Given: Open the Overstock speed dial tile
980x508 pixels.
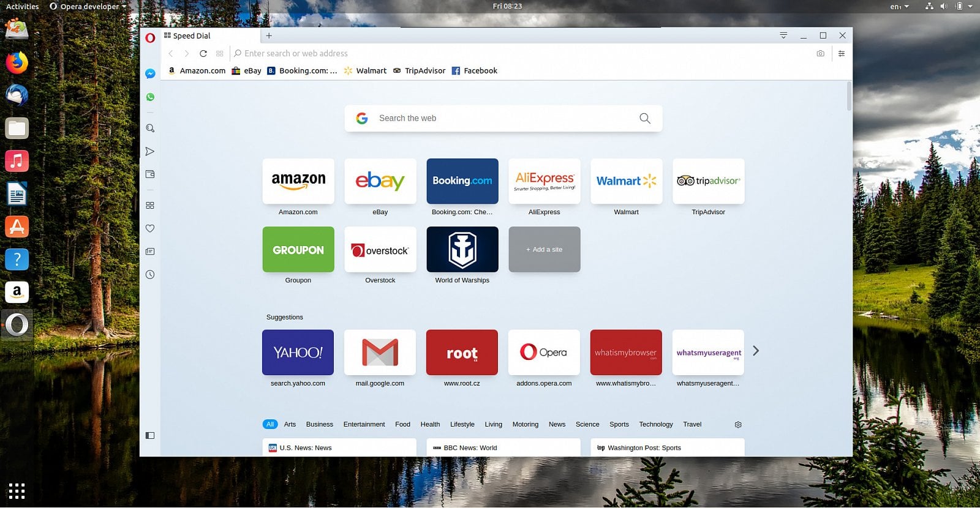Looking at the screenshot, I should click(380, 250).
